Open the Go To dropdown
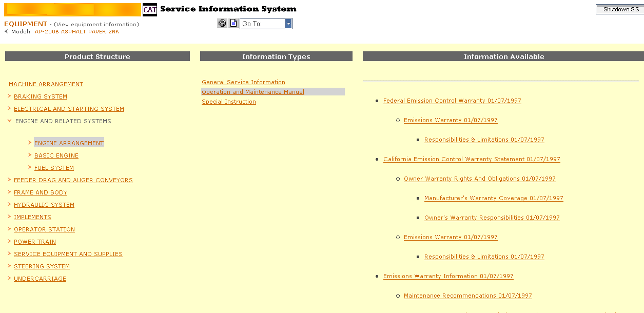Viewport: 644px width, 313px height. (x=288, y=24)
